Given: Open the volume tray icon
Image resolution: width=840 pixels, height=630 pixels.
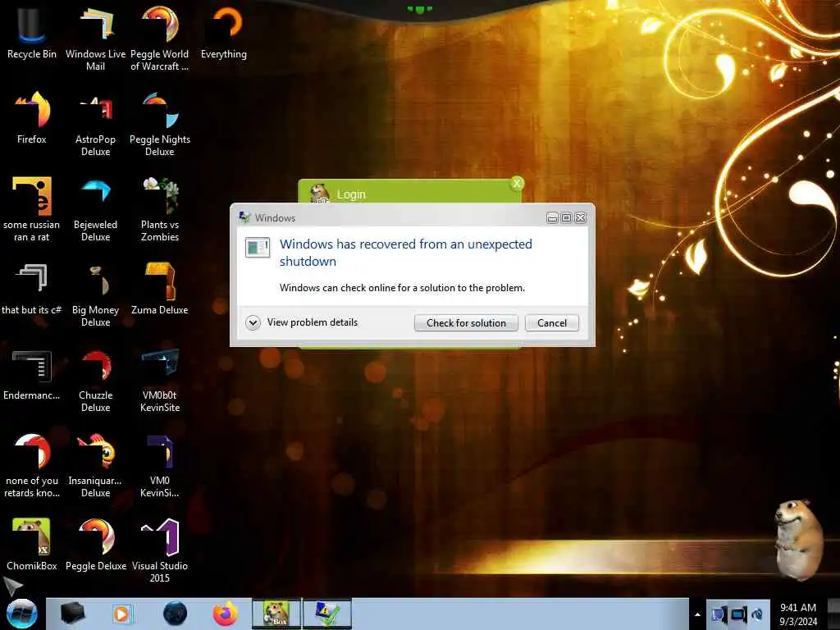Looking at the screenshot, I should click(x=757, y=614).
